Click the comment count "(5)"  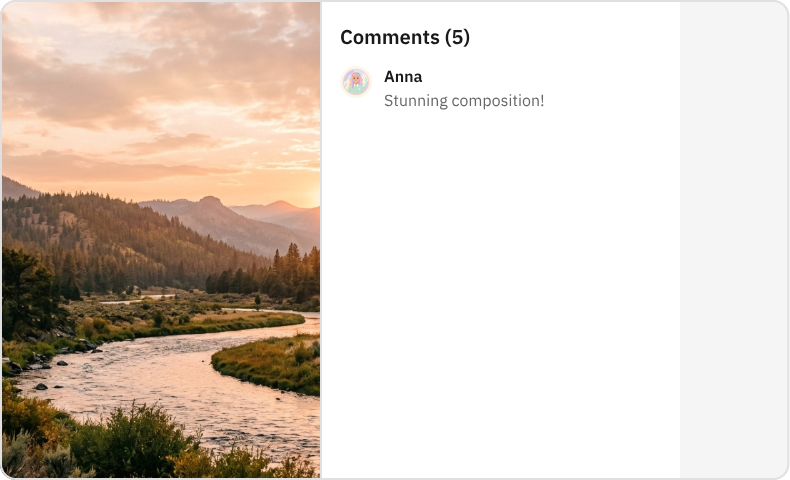[457, 38]
